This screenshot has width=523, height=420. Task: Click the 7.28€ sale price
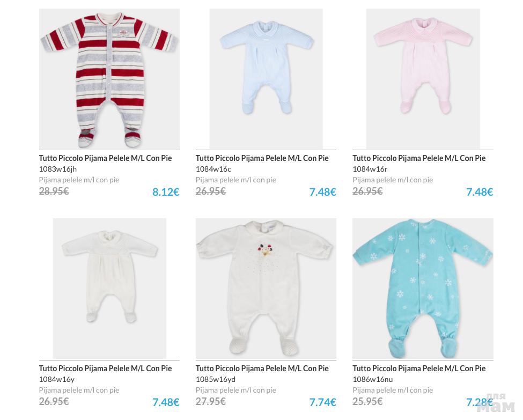pos(479,402)
